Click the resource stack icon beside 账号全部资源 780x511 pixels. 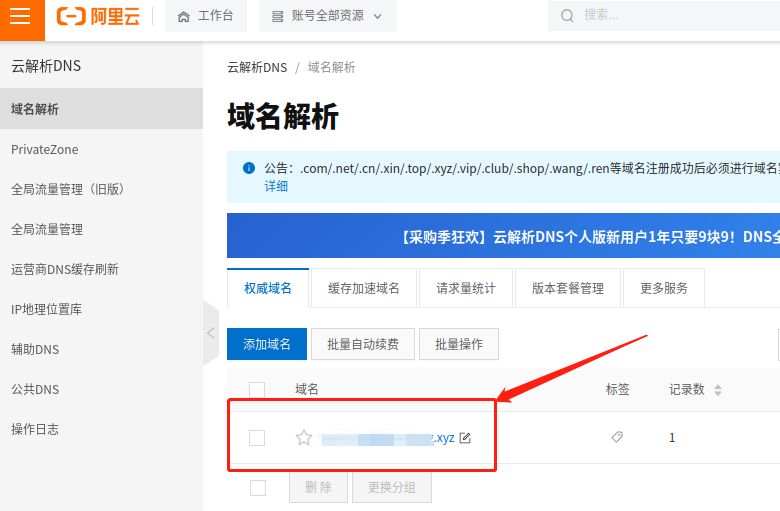pos(277,16)
